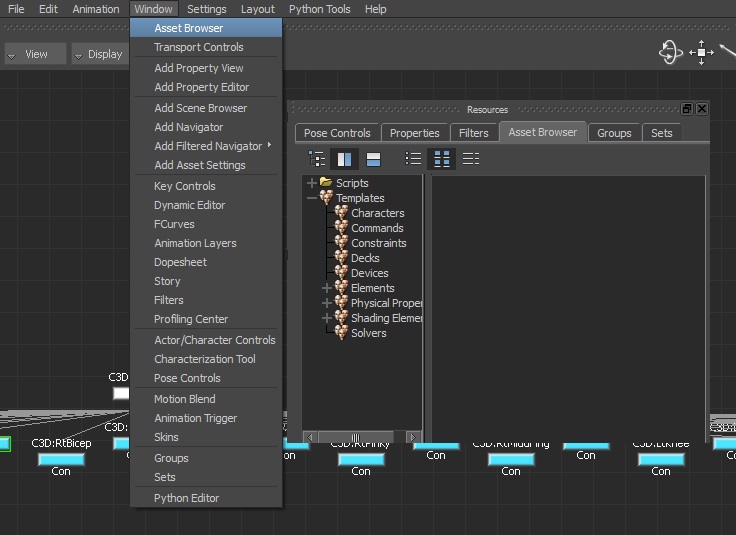Click tree scrollbar left arrow
Viewport: 736px width, 535px height.
pos(310,437)
